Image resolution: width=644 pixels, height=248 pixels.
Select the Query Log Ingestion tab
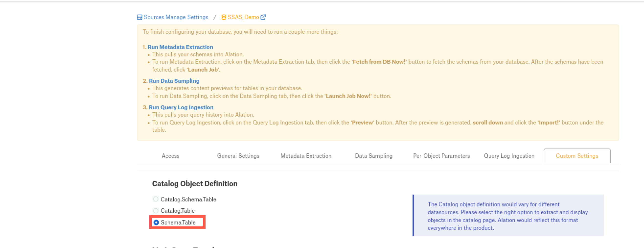[509, 156]
